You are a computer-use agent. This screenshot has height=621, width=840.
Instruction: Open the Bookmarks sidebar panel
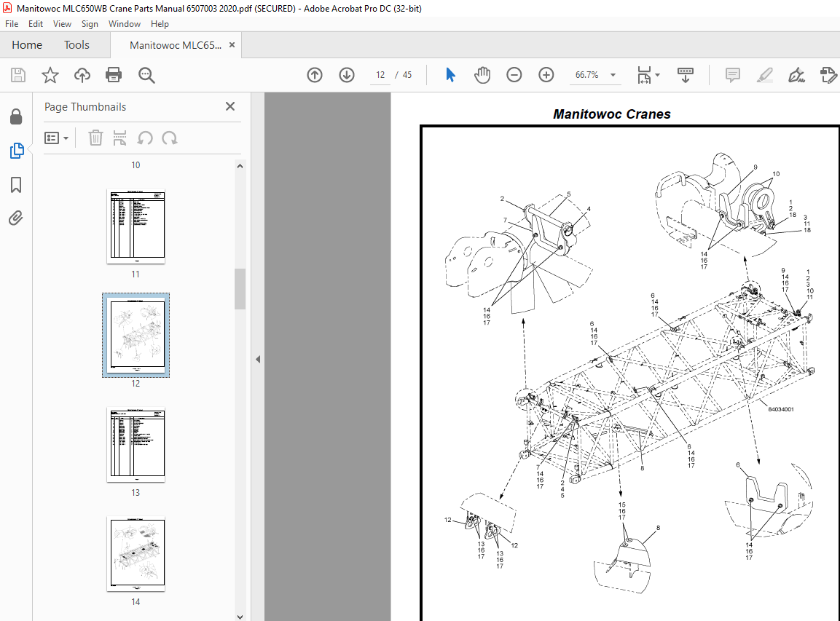16,185
